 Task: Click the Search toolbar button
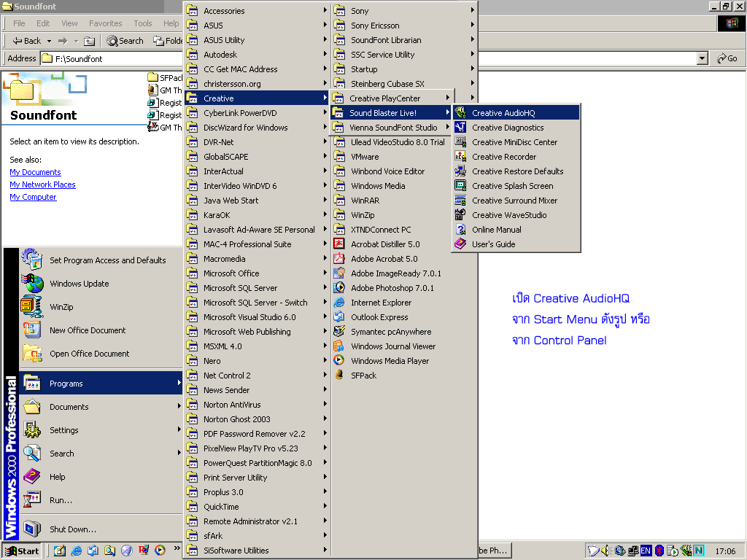click(125, 41)
